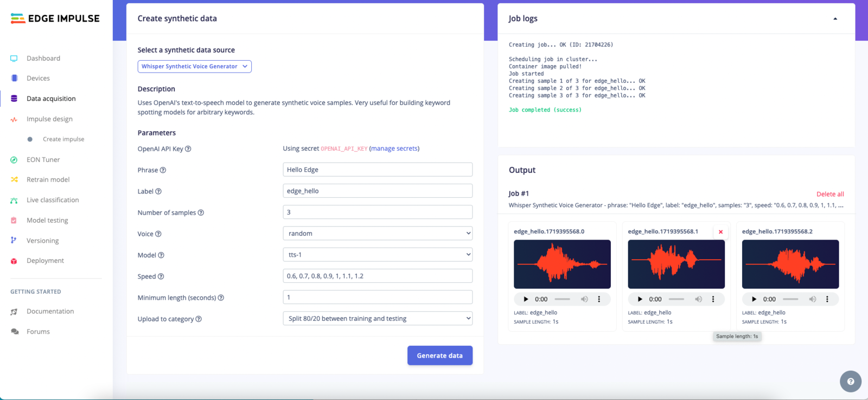
Task: Show help for Label parameter
Action: click(158, 191)
